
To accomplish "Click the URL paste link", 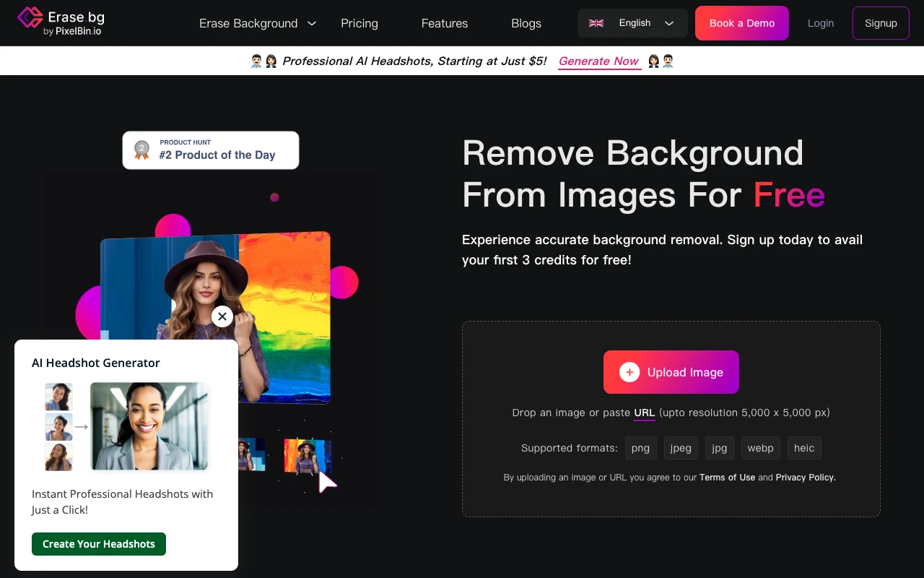I will (x=644, y=413).
